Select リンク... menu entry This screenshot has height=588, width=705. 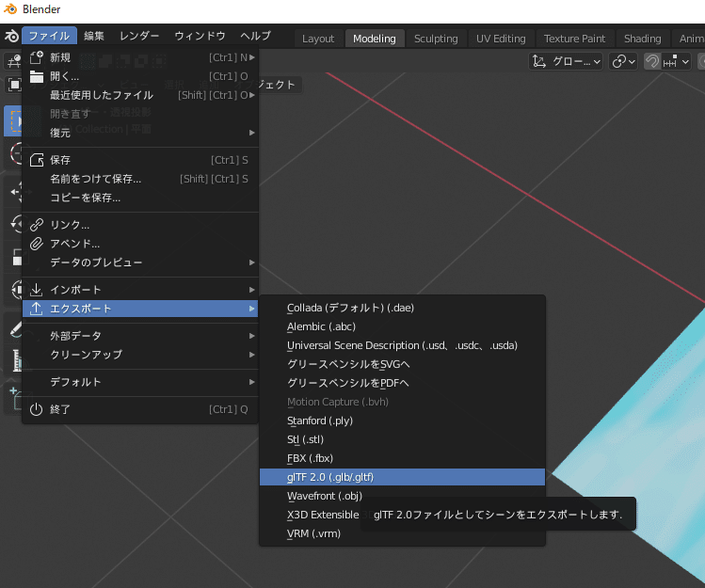coord(140,225)
